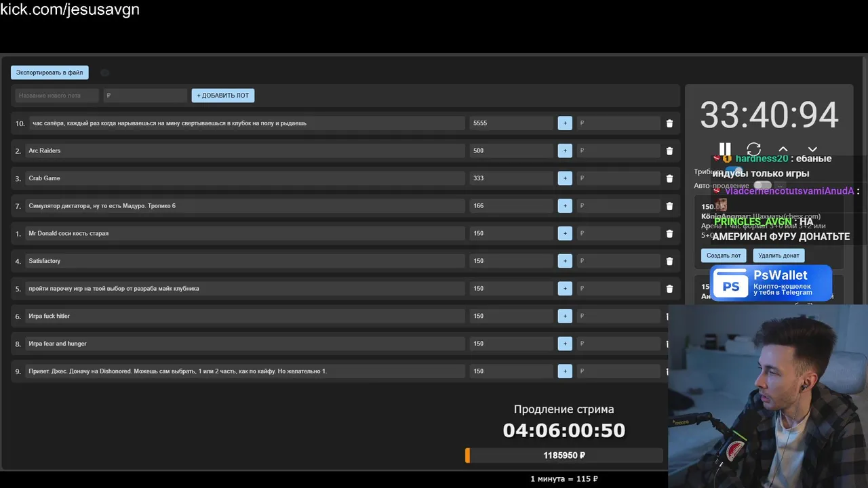868x488 pixels.
Task: Edit the Crab Game amount 333
Action: (511, 178)
